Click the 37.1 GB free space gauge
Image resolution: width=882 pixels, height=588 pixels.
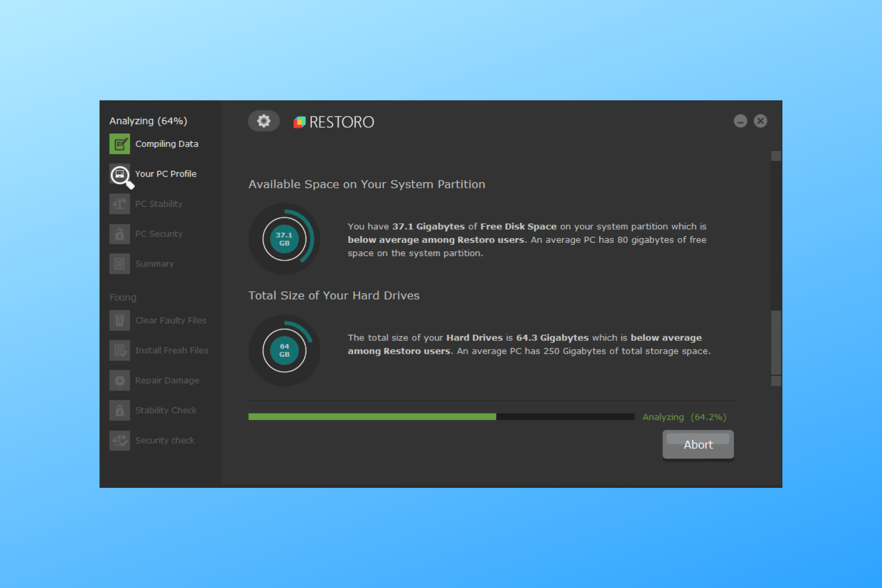[x=284, y=239]
